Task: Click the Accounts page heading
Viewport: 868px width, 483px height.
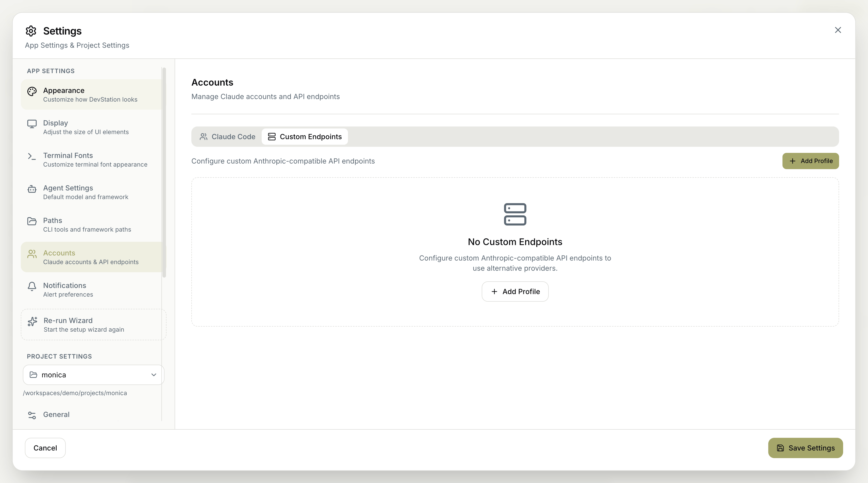Action: pyautogui.click(x=212, y=82)
